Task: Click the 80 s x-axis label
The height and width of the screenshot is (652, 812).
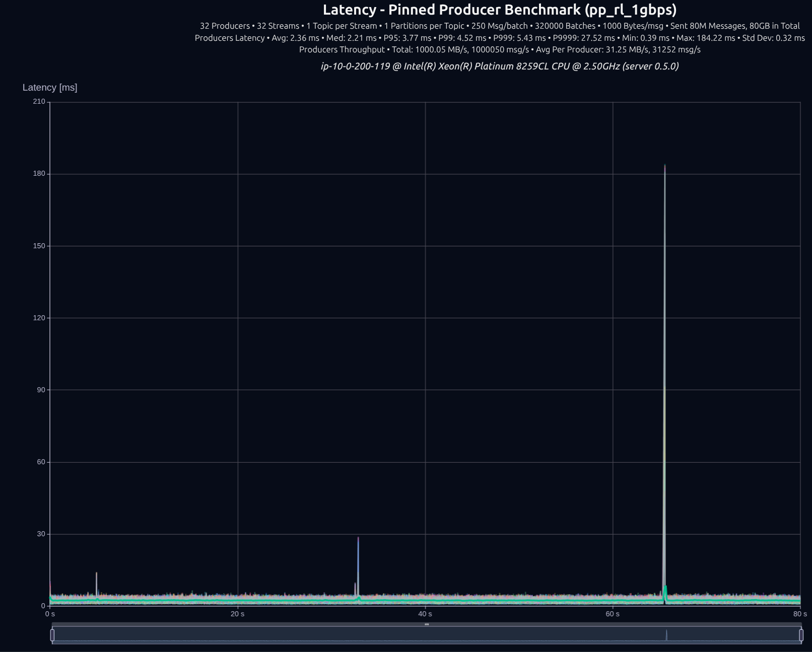Action: pos(799,614)
